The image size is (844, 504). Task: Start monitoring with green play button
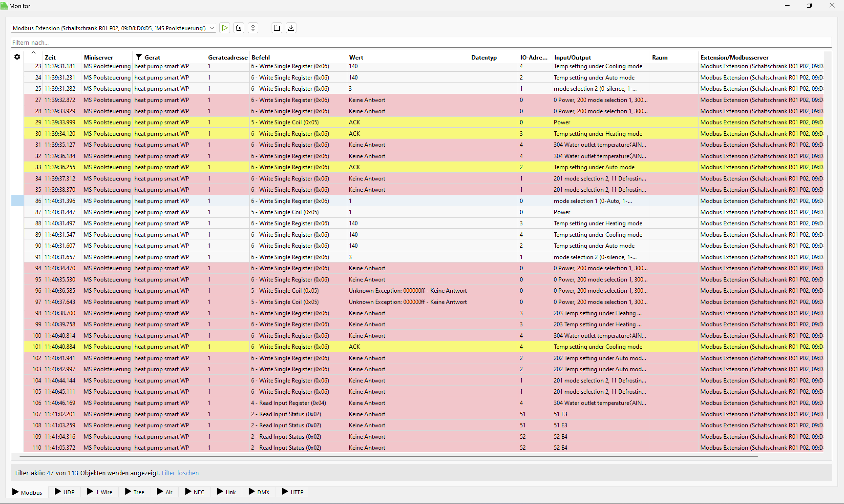click(x=225, y=28)
